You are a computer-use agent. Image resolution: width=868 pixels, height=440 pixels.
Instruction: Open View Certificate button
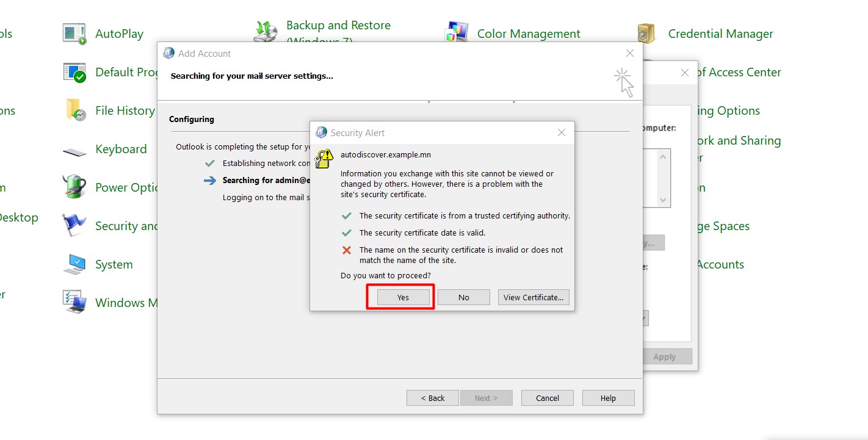point(533,297)
